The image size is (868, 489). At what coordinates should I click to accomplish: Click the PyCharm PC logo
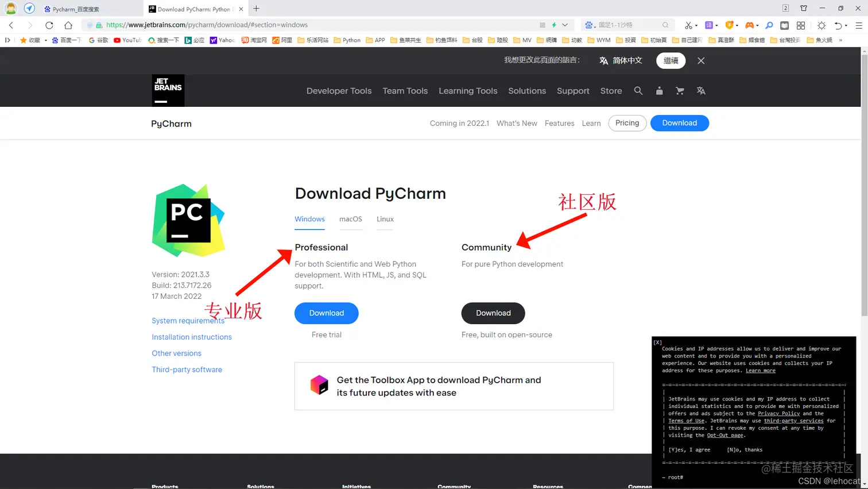click(x=188, y=221)
